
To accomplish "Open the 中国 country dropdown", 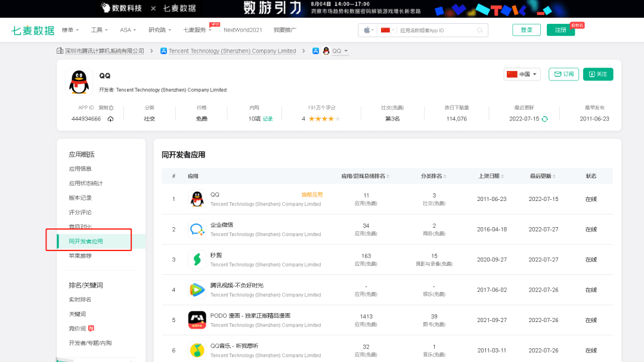I will (x=522, y=75).
